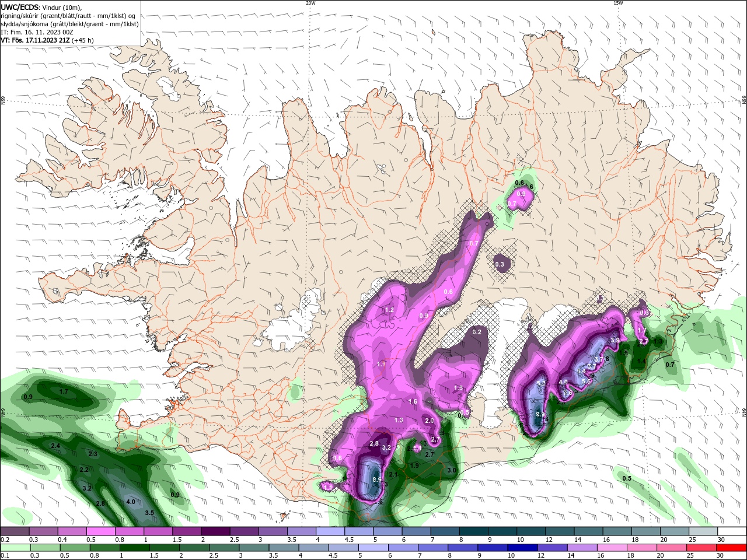Screen dimensions: 747x560
Task: Click the '0.3' value in isolated purple patch
Action: pos(500,264)
